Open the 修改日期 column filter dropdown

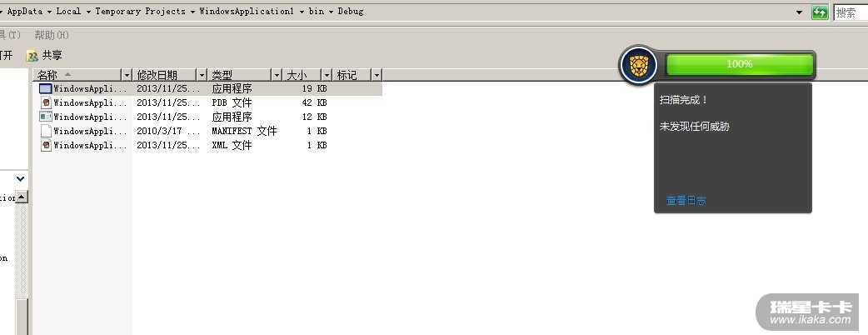[202, 75]
